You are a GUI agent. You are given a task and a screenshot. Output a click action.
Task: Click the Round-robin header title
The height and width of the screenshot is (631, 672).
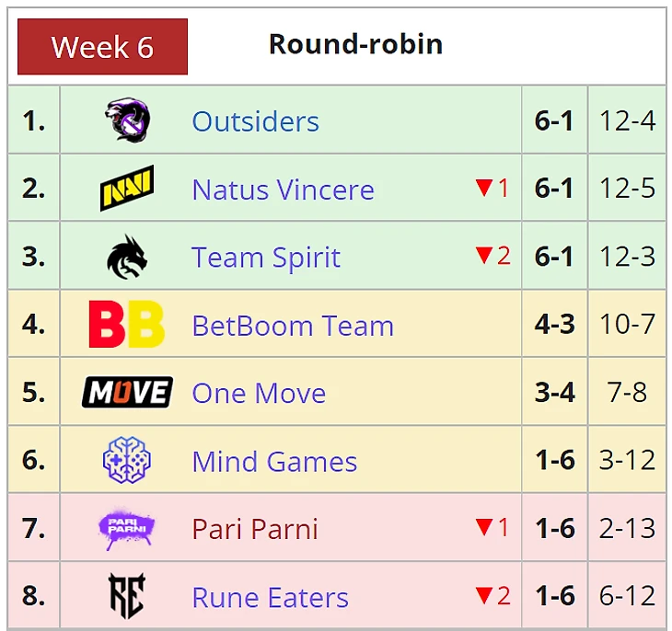355,44
